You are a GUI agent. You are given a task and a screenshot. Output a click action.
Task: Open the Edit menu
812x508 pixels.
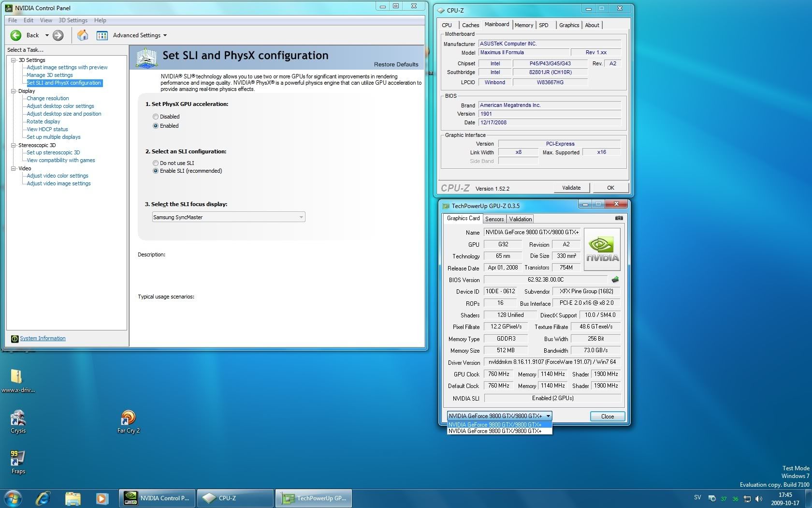point(29,20)
